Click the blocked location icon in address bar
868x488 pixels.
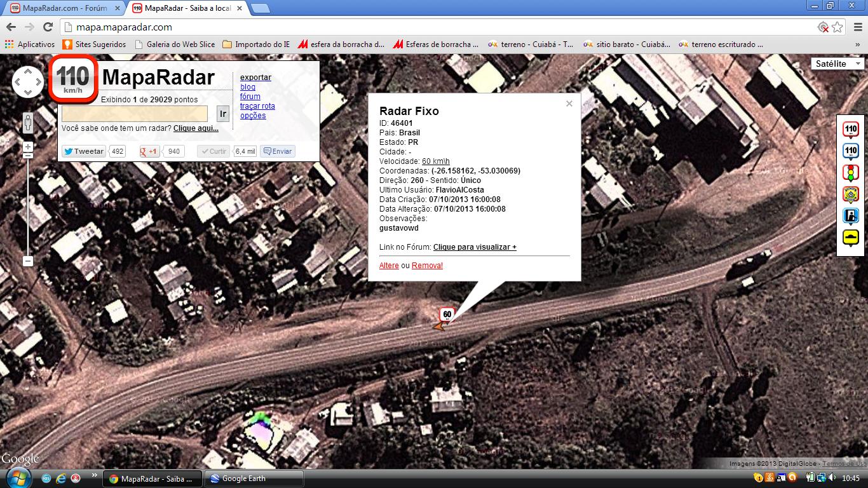(x=824, y=27)
